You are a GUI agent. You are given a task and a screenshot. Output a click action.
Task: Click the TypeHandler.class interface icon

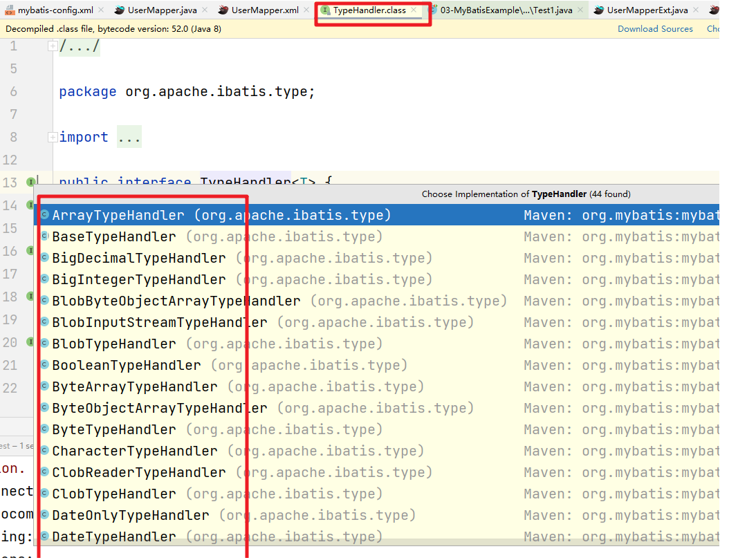click(x=326, y=10)
